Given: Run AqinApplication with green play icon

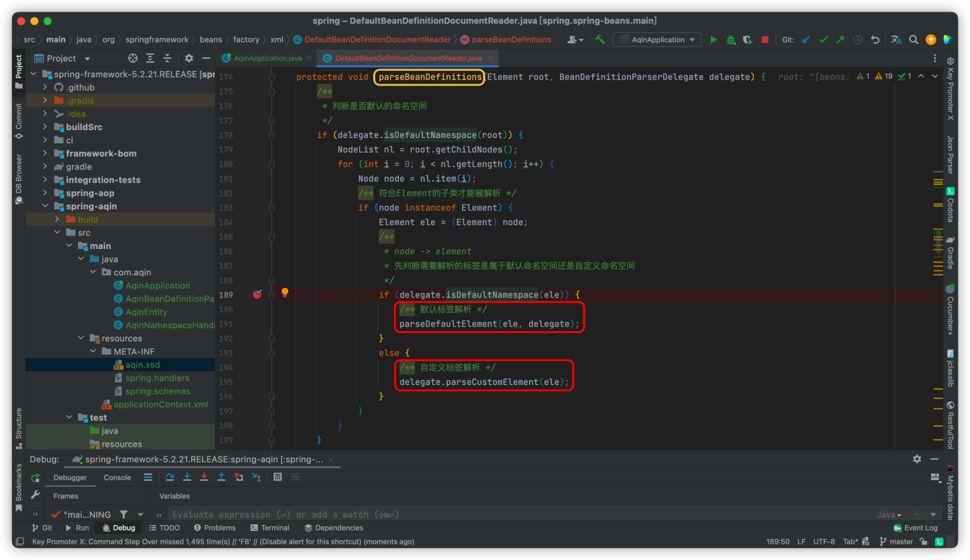Looking at the screenshot, I should coord(714,40).
